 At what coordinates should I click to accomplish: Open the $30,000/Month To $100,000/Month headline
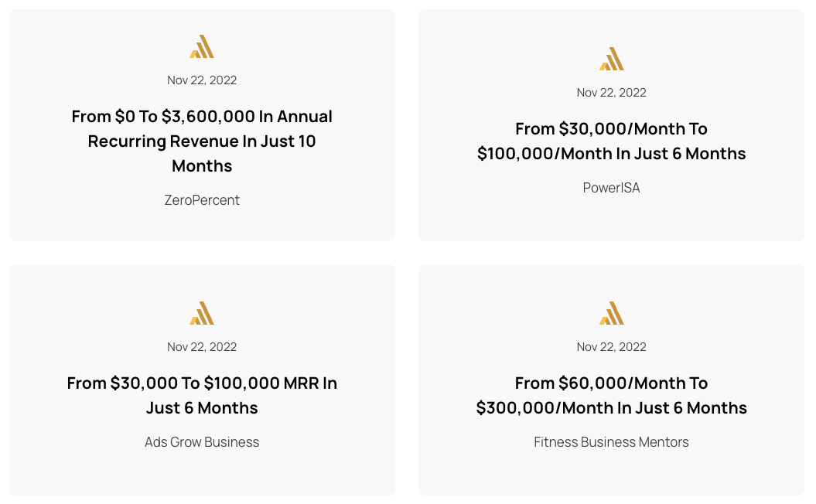[x=612, y=141]
